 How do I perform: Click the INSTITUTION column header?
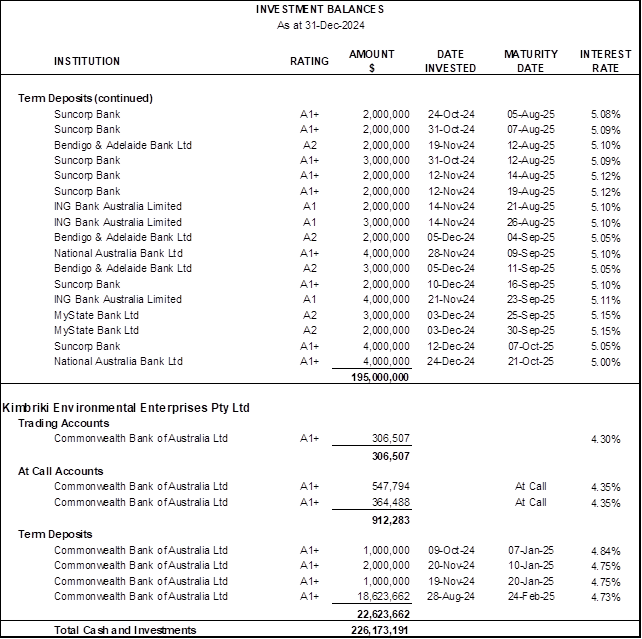pos(87,61)
